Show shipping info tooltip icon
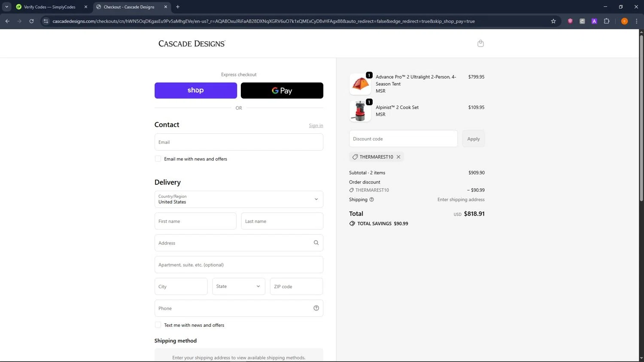 coord(372,199)
